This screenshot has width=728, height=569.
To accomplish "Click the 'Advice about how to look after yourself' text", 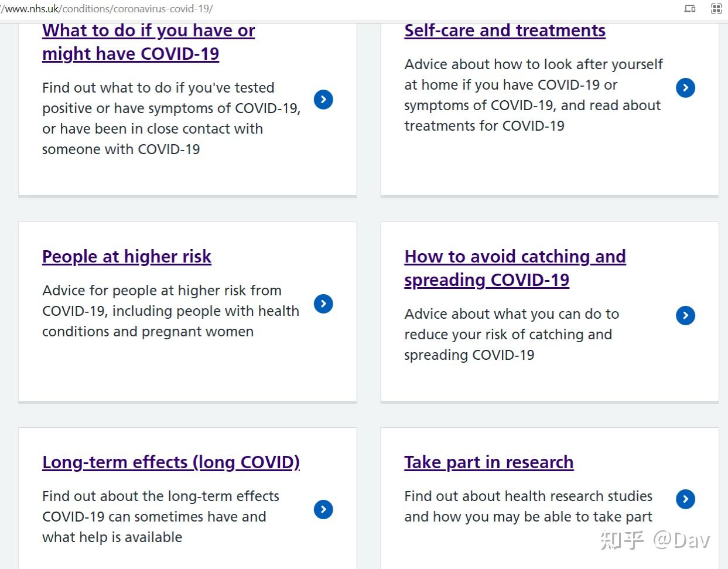I will 533,95.
